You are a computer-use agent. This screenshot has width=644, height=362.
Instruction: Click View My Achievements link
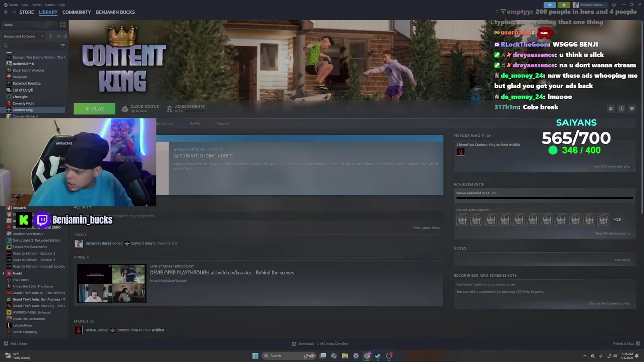(612, 233)
